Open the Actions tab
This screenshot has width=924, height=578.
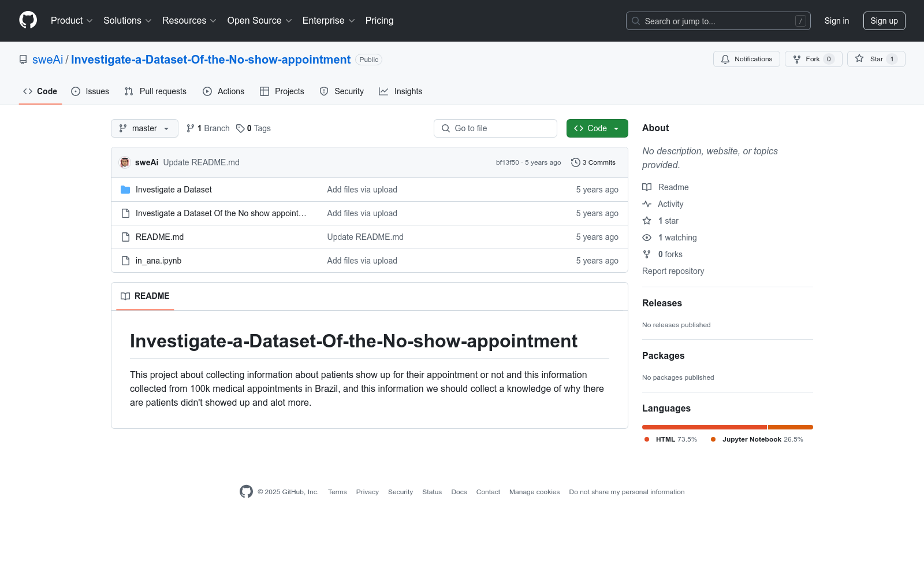click(x=223, y=91)
